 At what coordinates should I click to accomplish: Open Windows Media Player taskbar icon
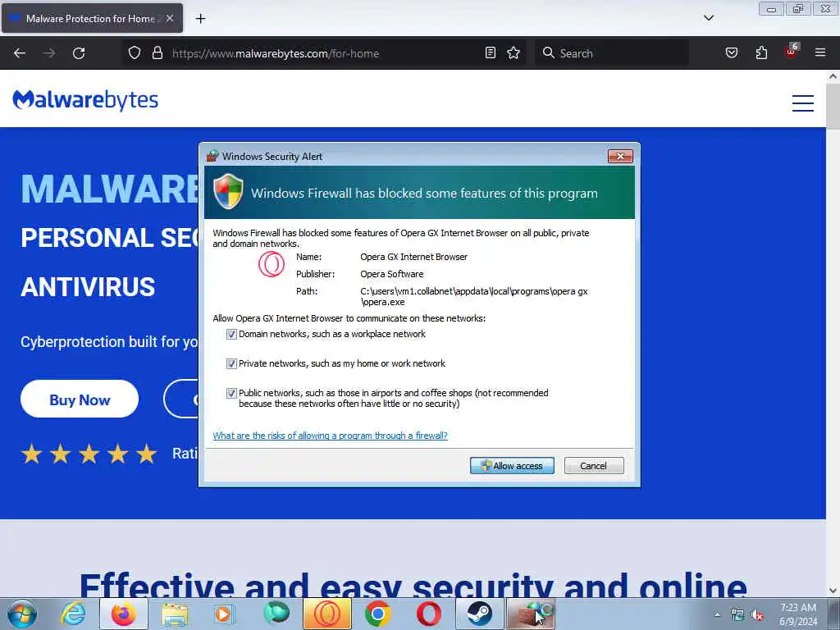tap(225, 614)
